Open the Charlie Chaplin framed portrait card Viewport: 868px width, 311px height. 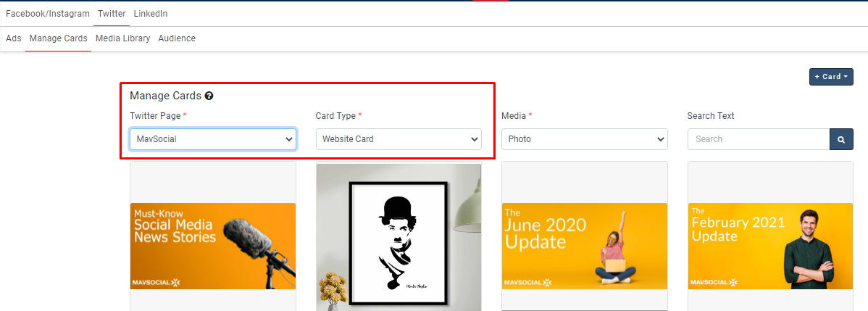(x=398, y=237)
